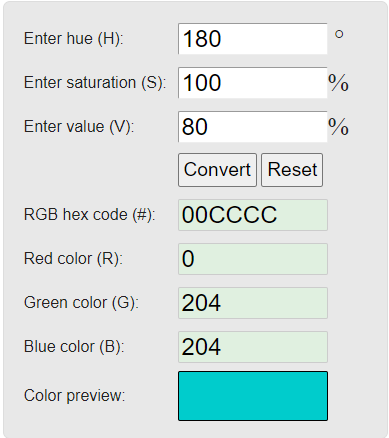Select the RGB hex code output 00CCCC
This screenshot has width=389, height=438.
point(253,215)
